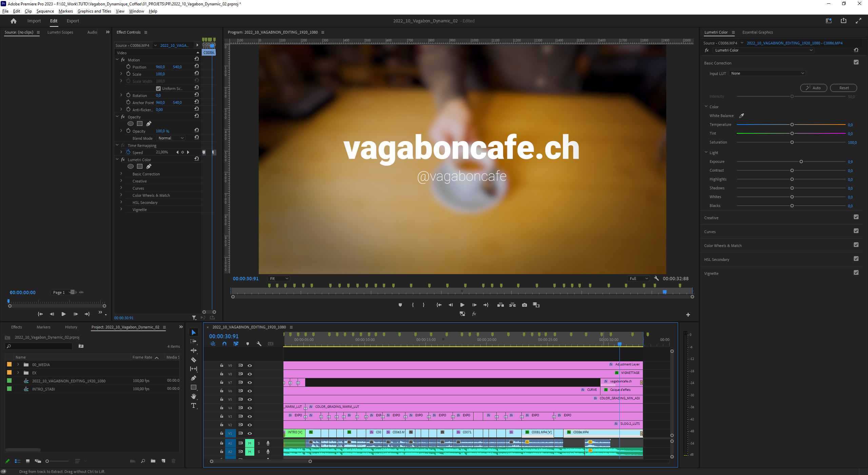Open button editor plus icon

coord(688,315)
